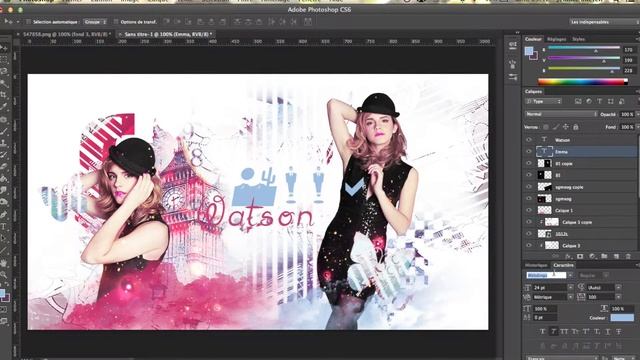Open the Type layer filter dropdown

(x=543, y=101)
